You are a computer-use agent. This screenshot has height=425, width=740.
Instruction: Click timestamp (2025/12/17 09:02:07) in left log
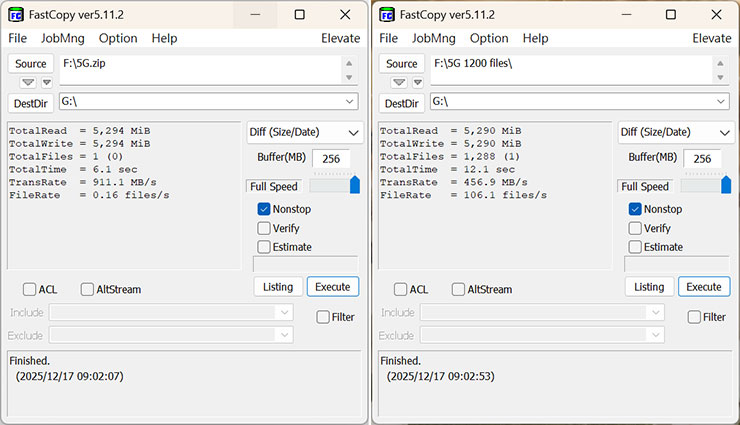pos(69,376)
